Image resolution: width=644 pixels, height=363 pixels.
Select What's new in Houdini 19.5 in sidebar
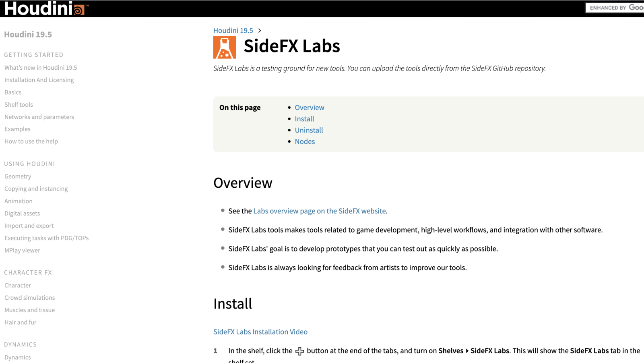pos(41,67)
